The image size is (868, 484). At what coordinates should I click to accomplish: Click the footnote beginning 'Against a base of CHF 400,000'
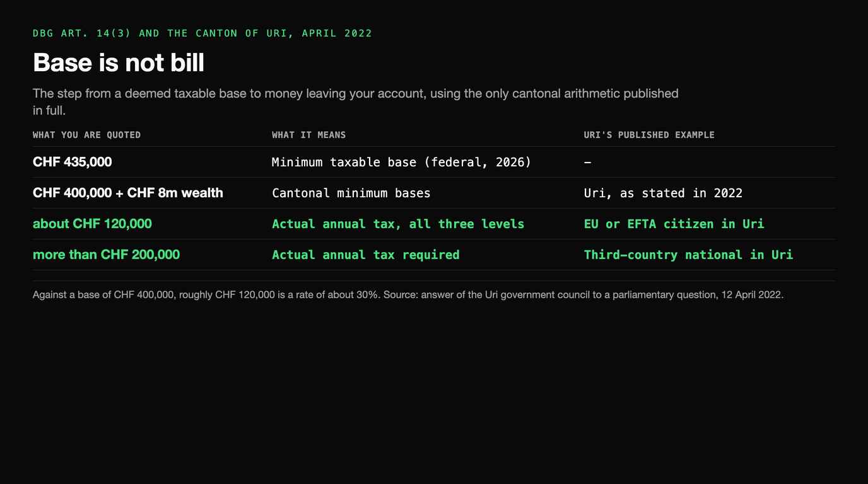pos(408,295)
